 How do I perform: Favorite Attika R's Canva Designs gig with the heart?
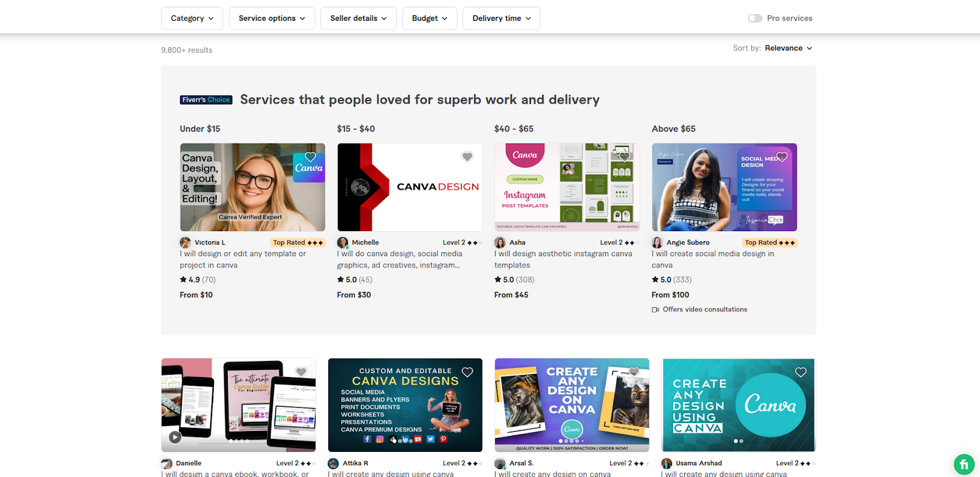click(467, 372)
